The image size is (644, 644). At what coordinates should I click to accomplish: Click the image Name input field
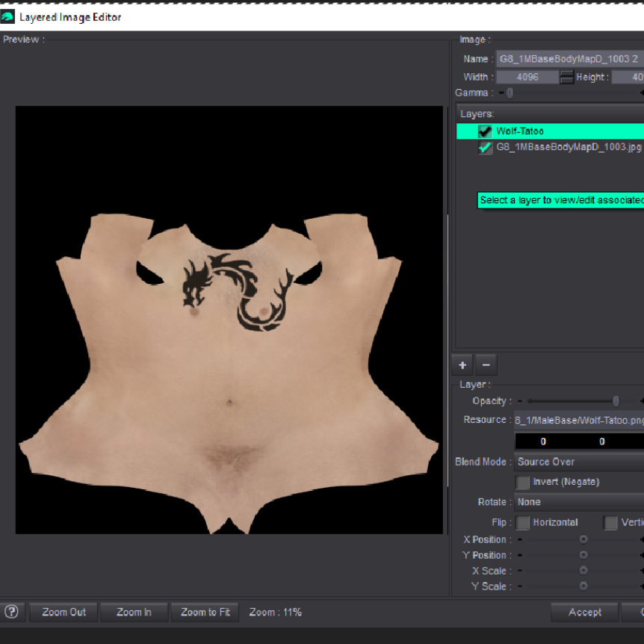coord(570,59)
